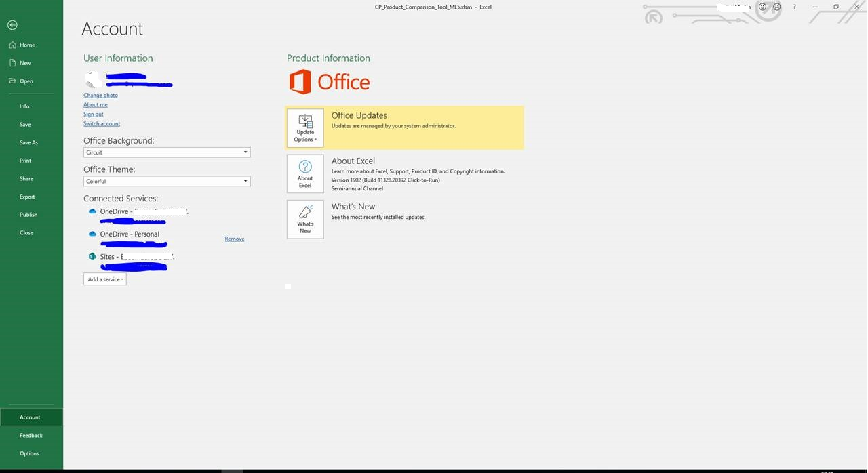Click the Help question mark icon

tap(794, 7)
